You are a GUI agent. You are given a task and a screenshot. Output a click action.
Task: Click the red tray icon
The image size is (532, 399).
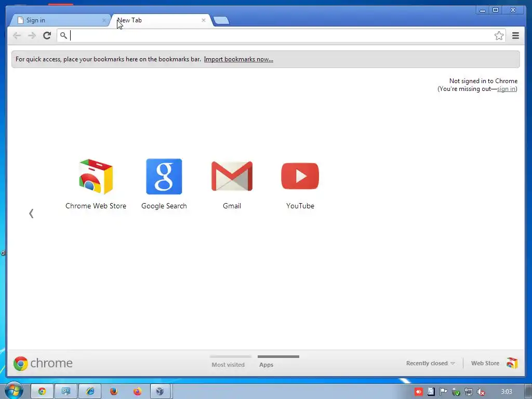pyautogui.click(x=418, y=392)
